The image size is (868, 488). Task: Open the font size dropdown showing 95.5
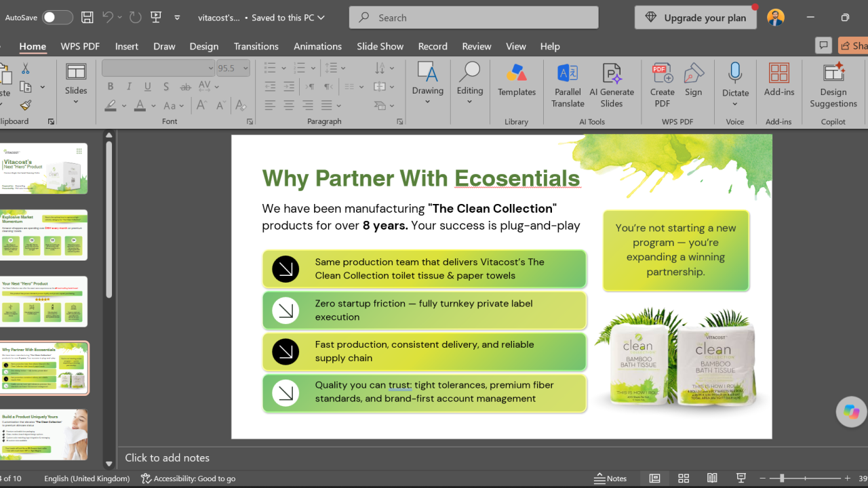point(233,68)
